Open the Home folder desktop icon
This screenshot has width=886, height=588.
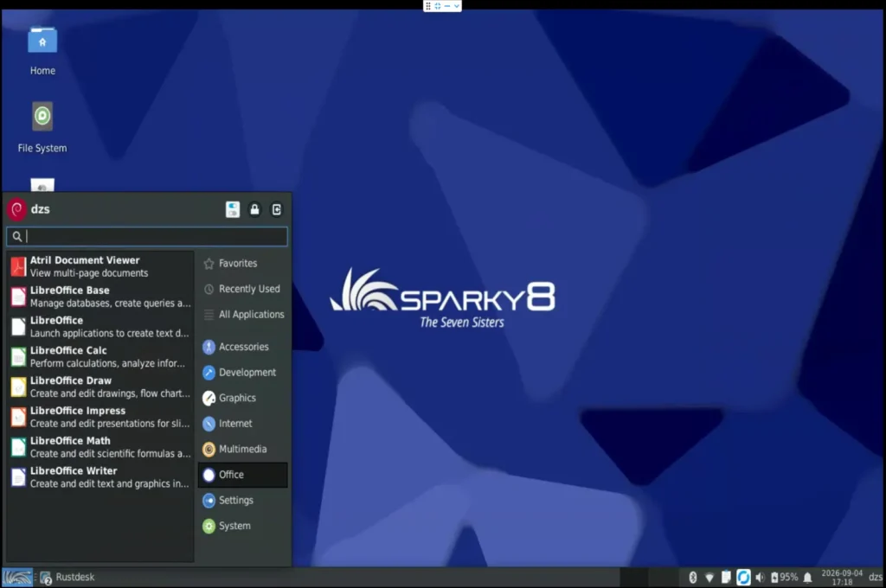click(42, 51)
